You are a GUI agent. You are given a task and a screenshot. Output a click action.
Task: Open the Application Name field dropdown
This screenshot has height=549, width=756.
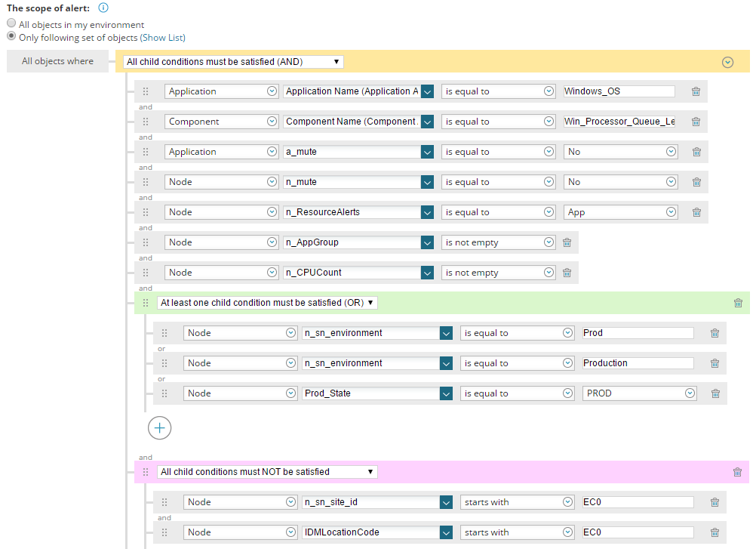[x=427, y=91]
